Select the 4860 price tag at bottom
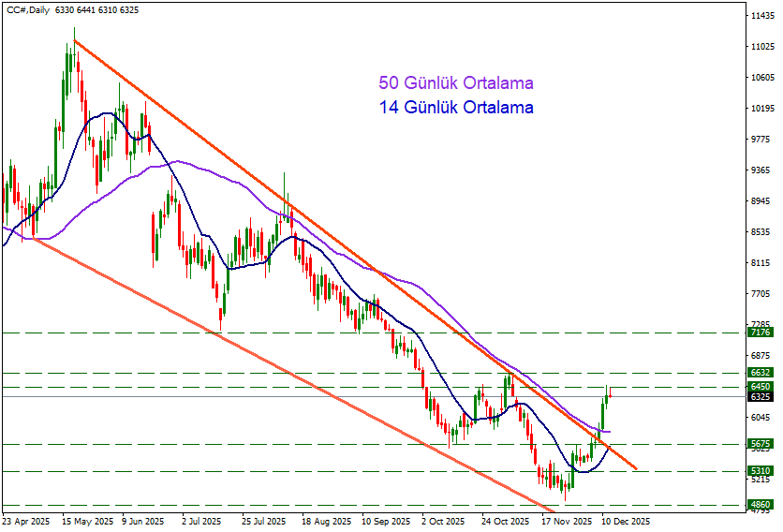 (x=761, y=505)
